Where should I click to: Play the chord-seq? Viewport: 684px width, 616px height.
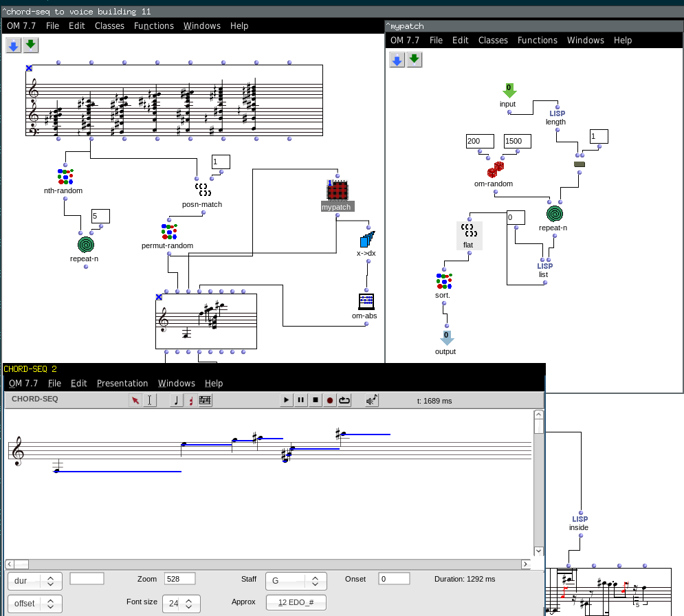pos(286,400)
